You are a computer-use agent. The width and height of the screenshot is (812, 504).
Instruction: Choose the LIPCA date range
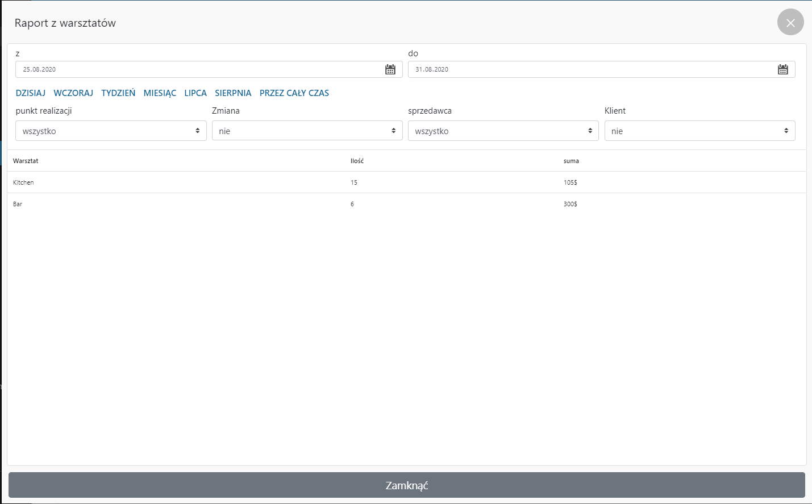coord(195,93)
